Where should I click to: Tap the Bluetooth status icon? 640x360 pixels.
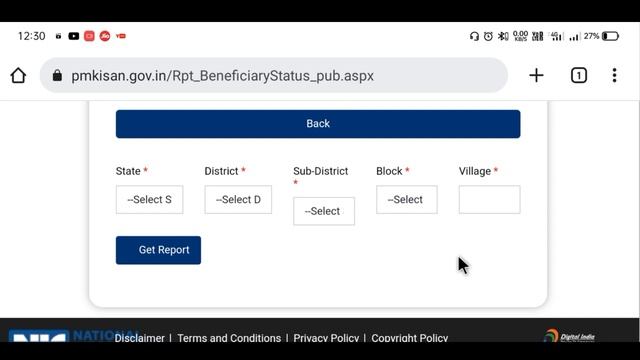coord(503,36)
